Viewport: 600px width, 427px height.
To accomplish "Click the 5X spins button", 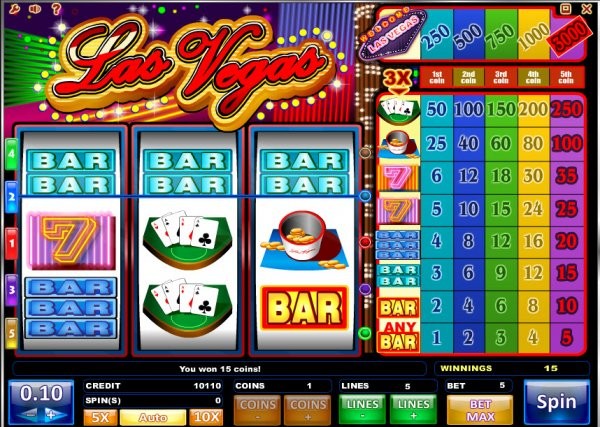I will click(x=100, y=417).
